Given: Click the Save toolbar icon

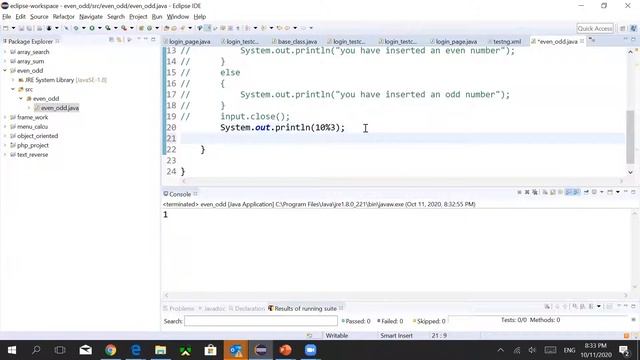Looking at the screenshot, I should (21, 28).
